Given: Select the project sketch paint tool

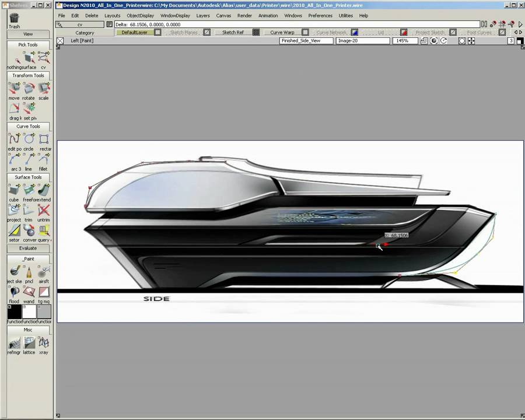Looking at the screenshot, I should point(14,272).
